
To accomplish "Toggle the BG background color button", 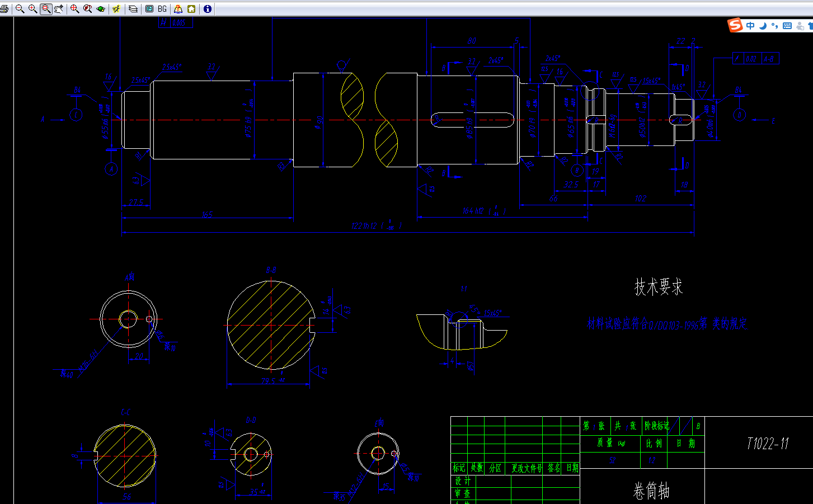I will point(162,9).
